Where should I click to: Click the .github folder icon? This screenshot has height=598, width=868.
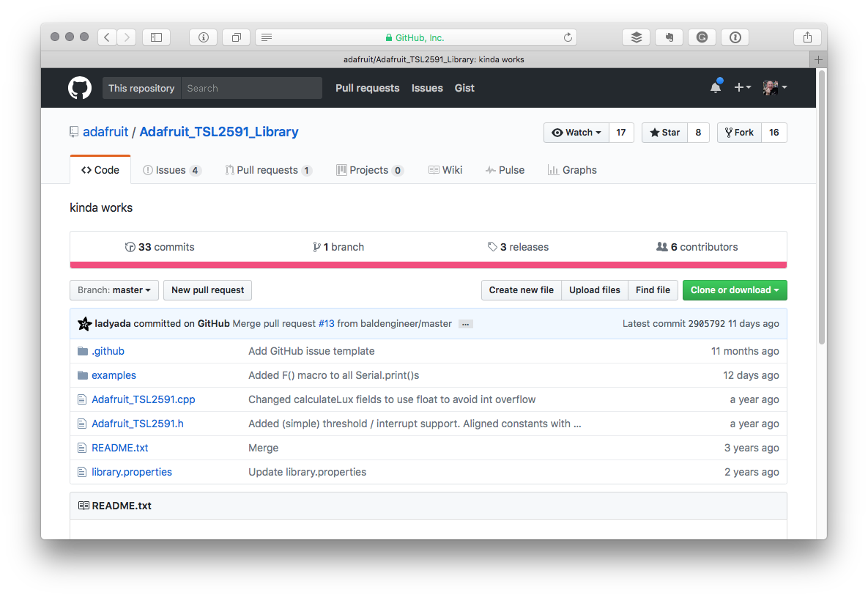click(83, 351)
